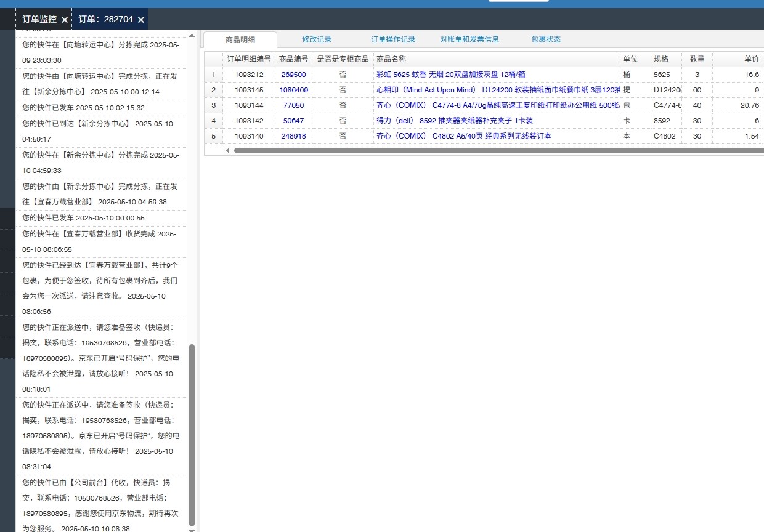Image resolution: width=764 pixels, height=532 pixels.
Task: Click the 是否是专柜商品 column header
Action: pos(343,59)
